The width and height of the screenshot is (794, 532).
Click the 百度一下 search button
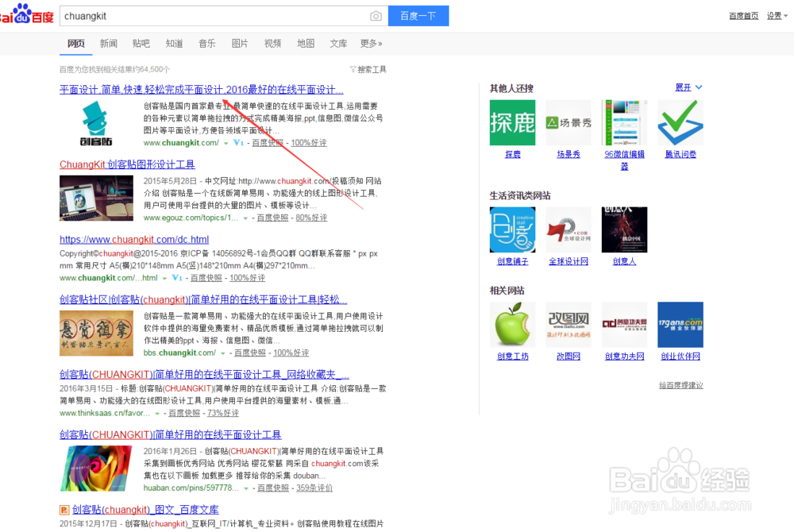click(x=418, y=16)
